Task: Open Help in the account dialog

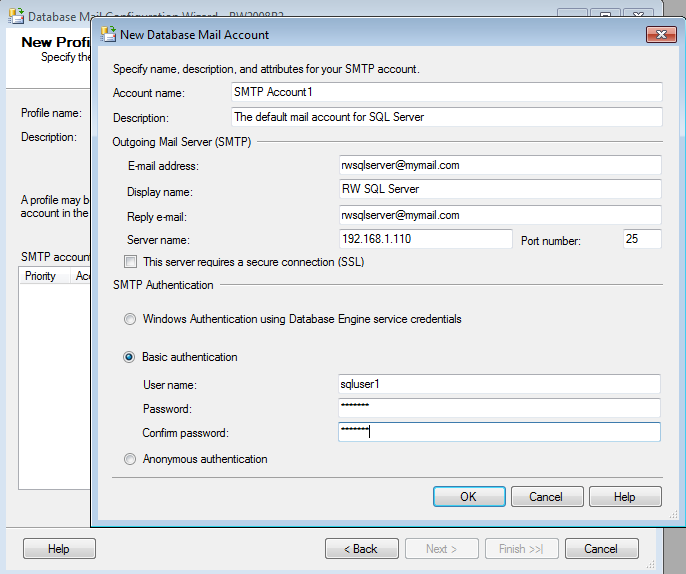Action: pyautogui.click(x=625, y=497)
